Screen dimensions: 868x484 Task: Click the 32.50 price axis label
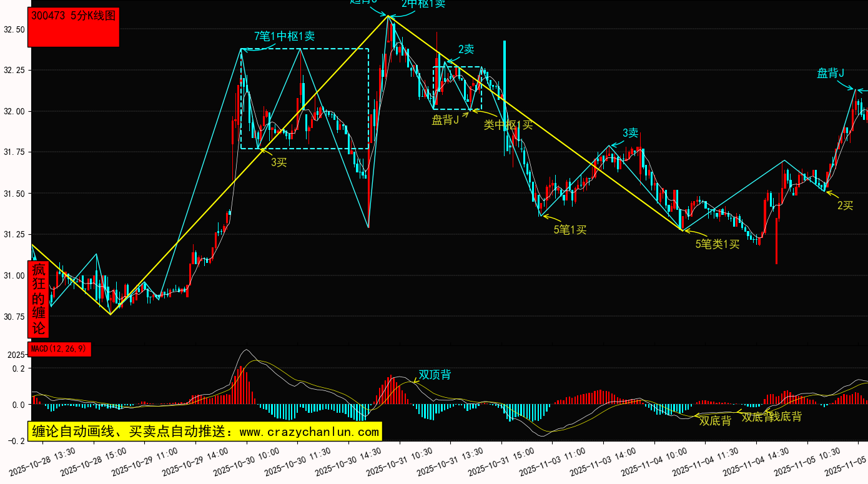pos(14,29)
